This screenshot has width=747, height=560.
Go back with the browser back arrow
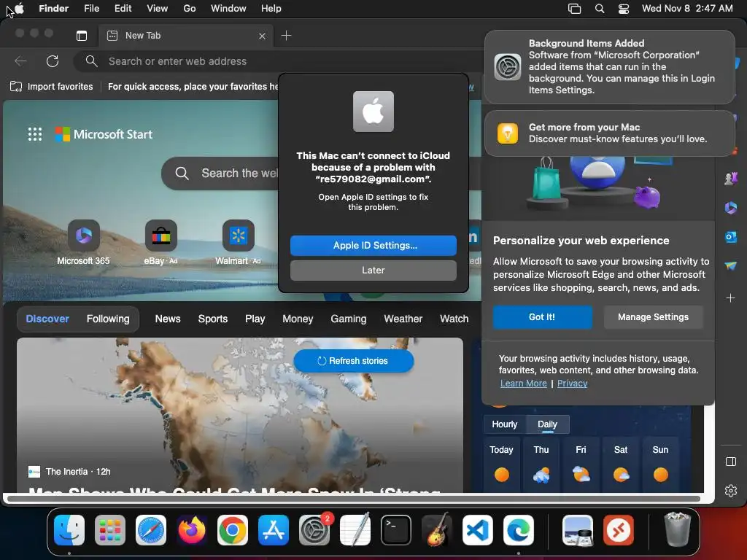click(20, 61)
